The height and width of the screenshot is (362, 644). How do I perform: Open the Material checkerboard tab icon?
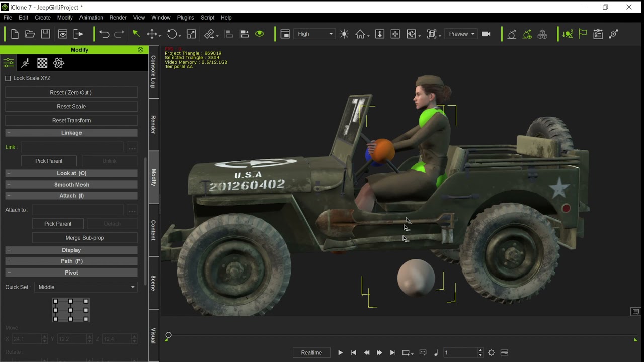click(42, 63)
